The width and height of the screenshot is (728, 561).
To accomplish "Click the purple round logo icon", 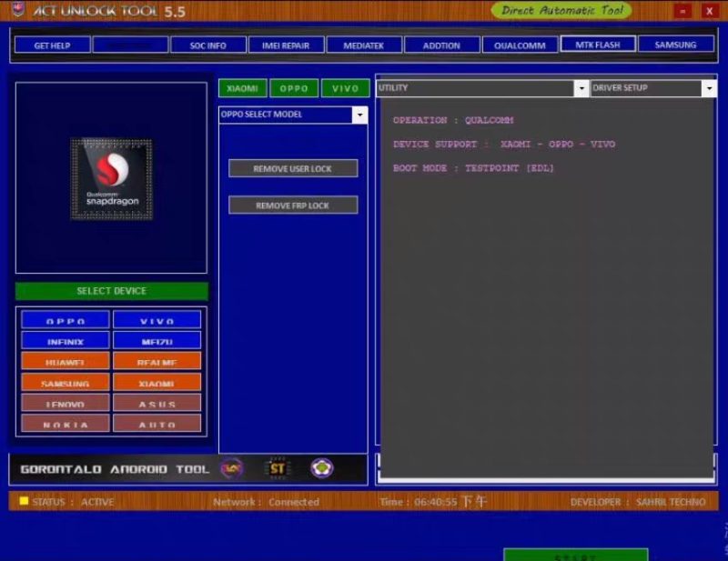I will [232, 468].
